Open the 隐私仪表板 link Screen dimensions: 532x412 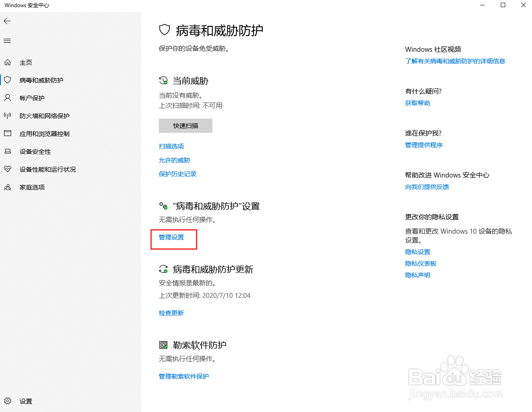[x=420, y=264]
